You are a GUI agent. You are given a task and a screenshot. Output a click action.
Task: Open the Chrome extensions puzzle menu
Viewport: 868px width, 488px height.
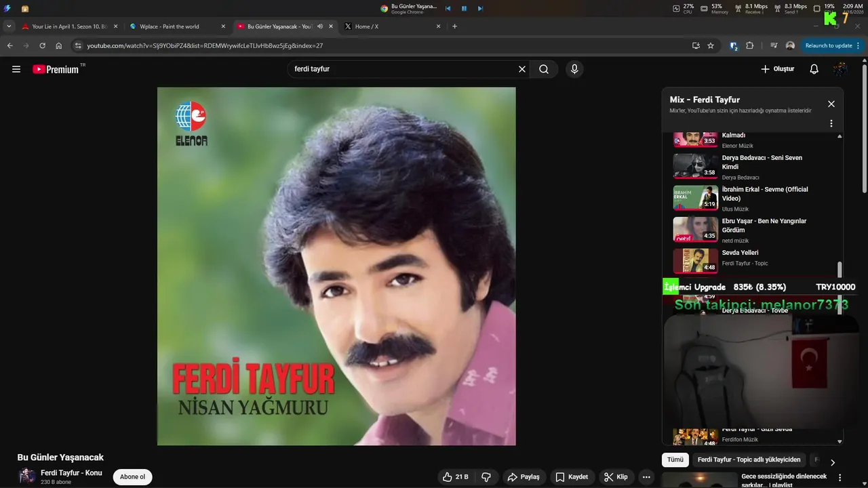pyautogui.click(x=749, y=45)
